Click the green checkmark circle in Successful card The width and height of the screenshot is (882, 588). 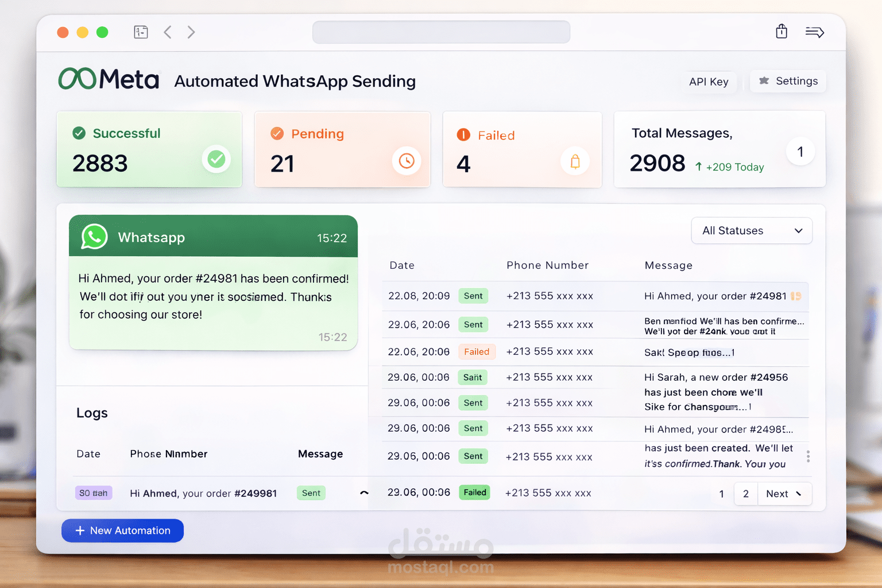216,159
